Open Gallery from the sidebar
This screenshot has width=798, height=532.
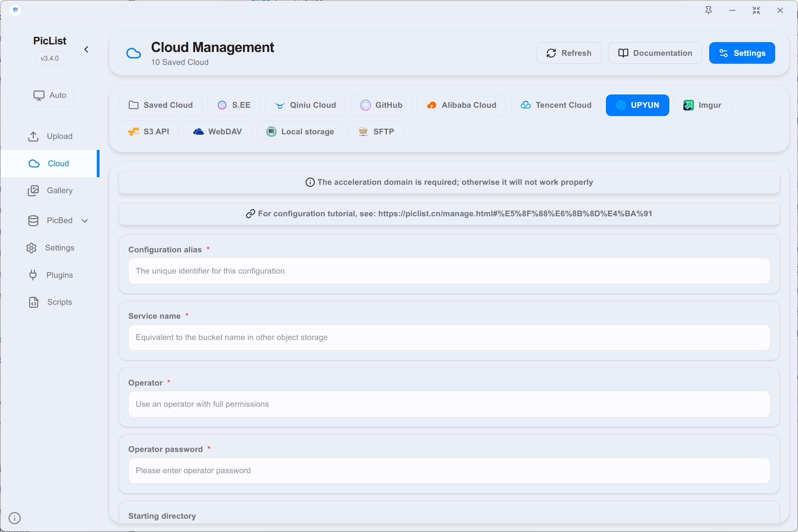(50, 190)
